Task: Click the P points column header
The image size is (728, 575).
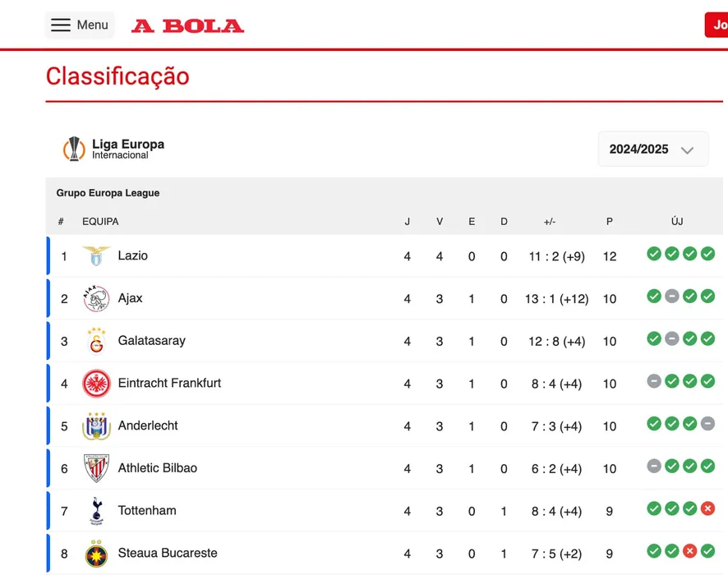Action: click(610, 222)
